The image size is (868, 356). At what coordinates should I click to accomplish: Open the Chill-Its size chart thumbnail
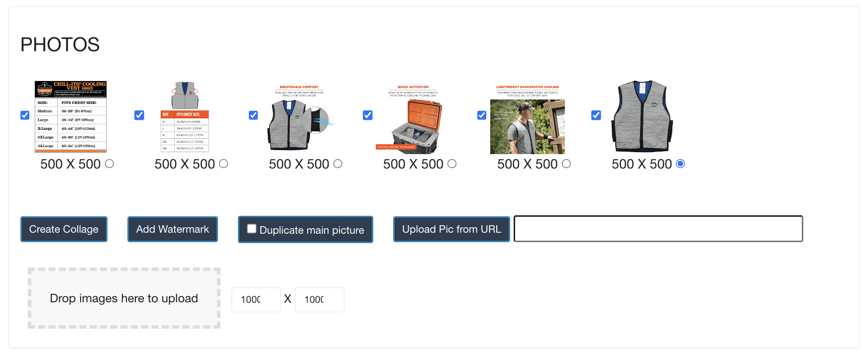tap(70, 116)
